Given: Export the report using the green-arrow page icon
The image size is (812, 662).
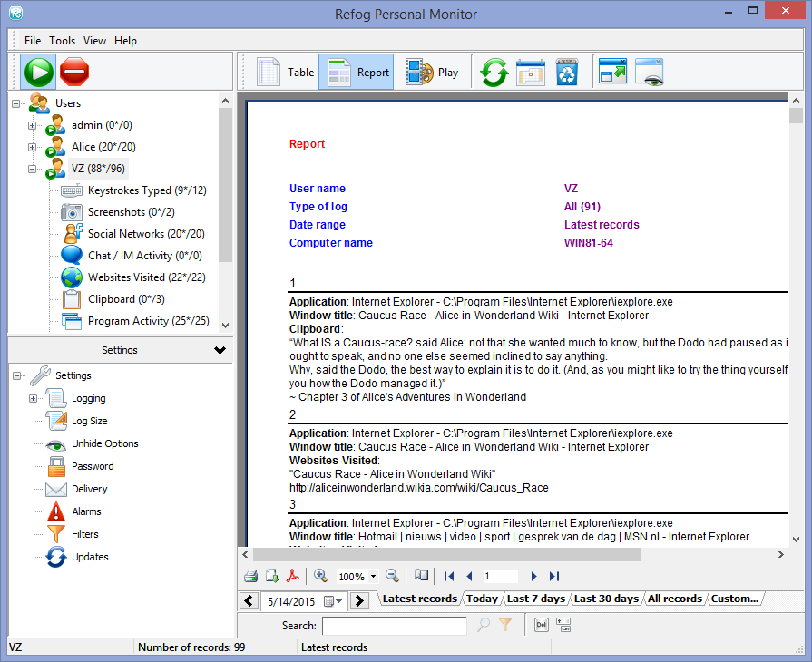Looking at the screenshot, I should click(x=272, y=576).
